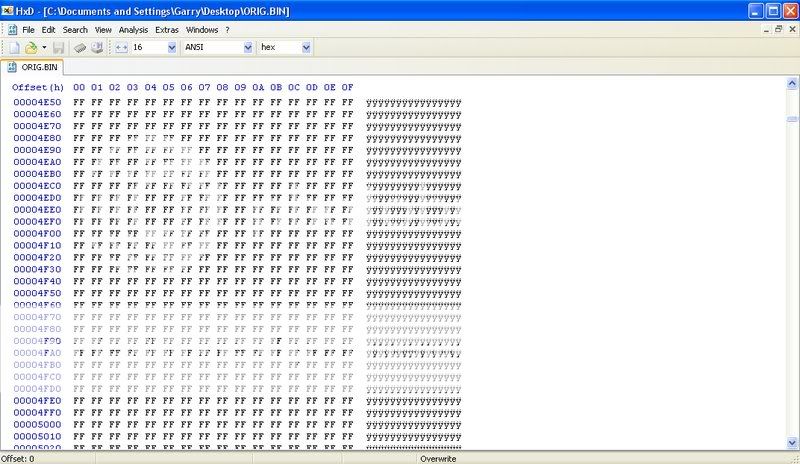Viewport: 800px width, 464px height.
Task: Click first FF byte in row 00004E60
Action: tap(79, 114)
